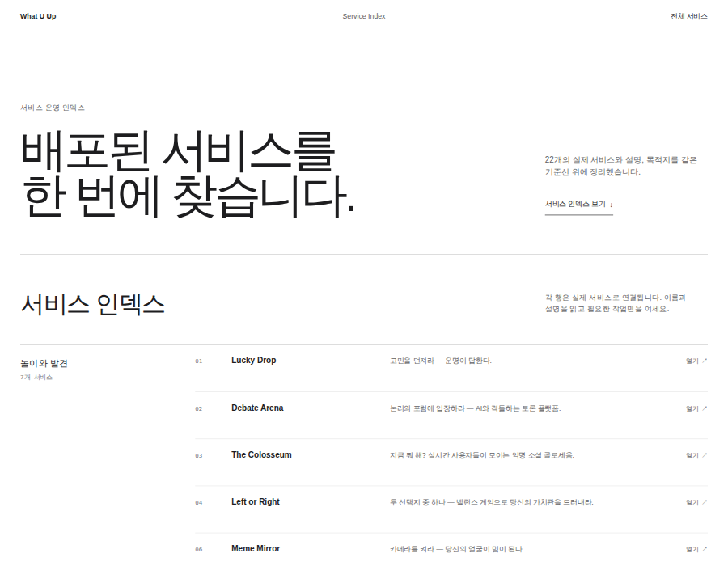Click the 배포된 서비스를 hero headline

point(187,174)
